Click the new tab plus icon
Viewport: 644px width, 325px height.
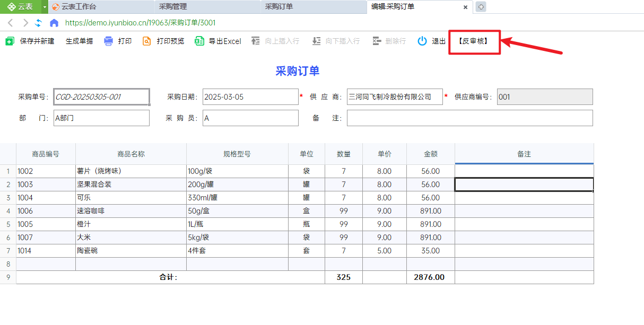(x=481, y=7)
